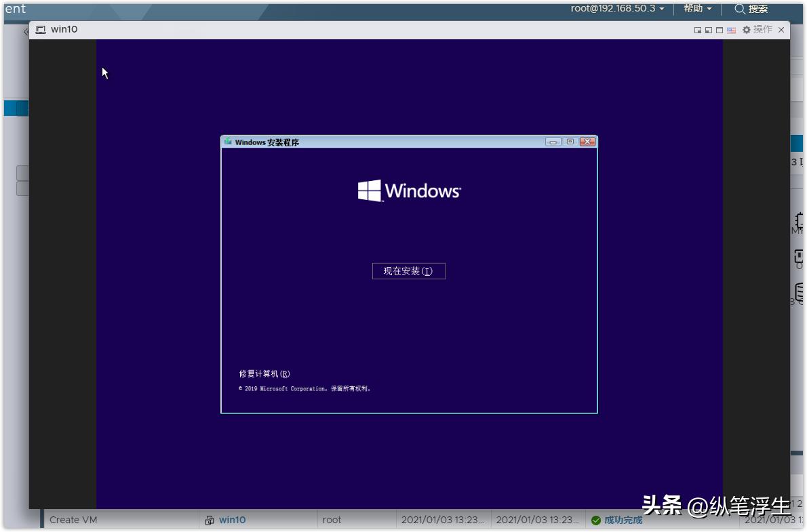Open the 操作 Actions menu

tap(762, 30)
